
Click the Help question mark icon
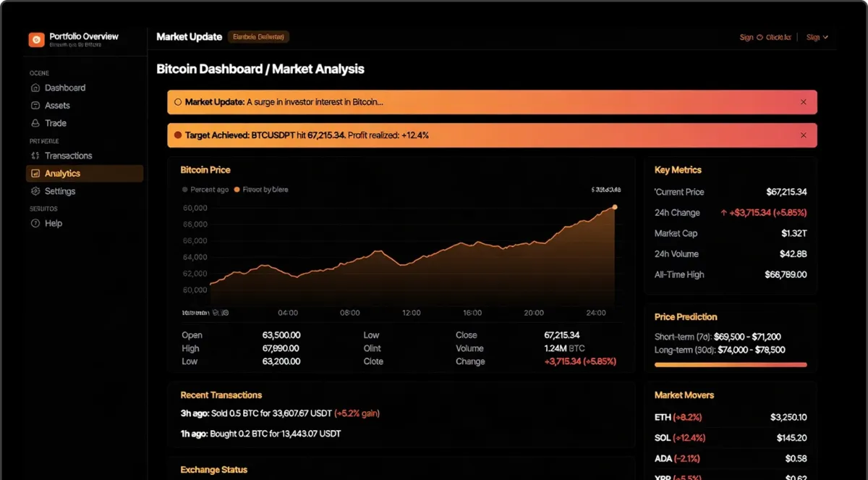click(35, 224)
